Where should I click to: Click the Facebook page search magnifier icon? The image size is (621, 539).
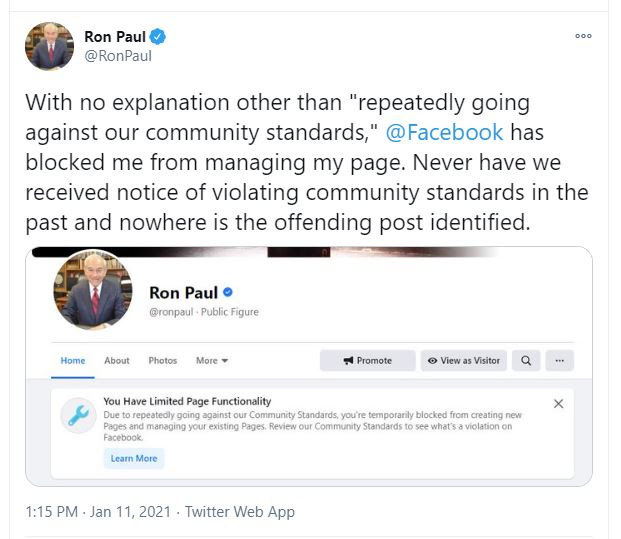pos(526,360)
